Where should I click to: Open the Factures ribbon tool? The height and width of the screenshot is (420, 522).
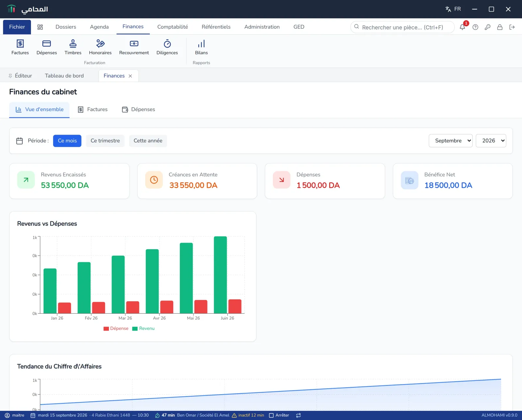(20, 47)
